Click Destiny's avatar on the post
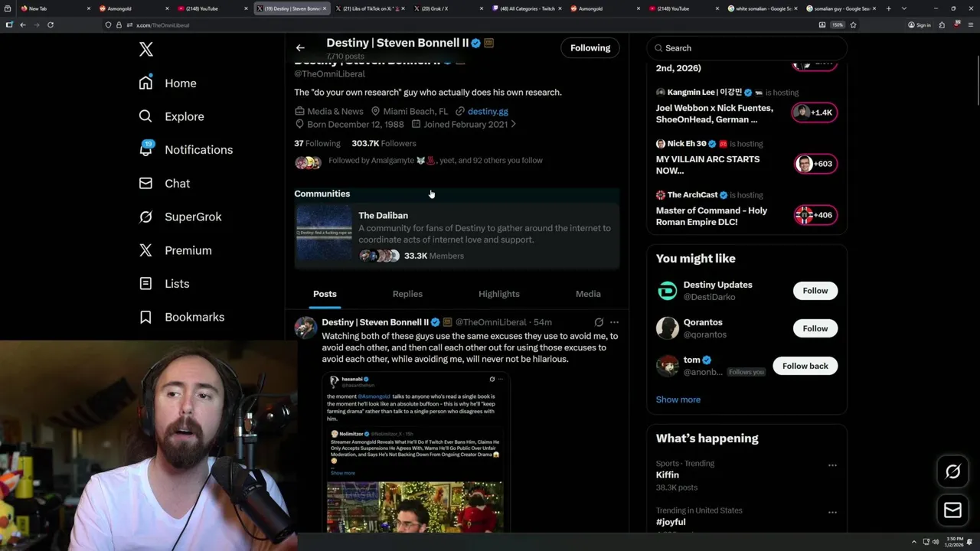 click(x=305, y=328)
